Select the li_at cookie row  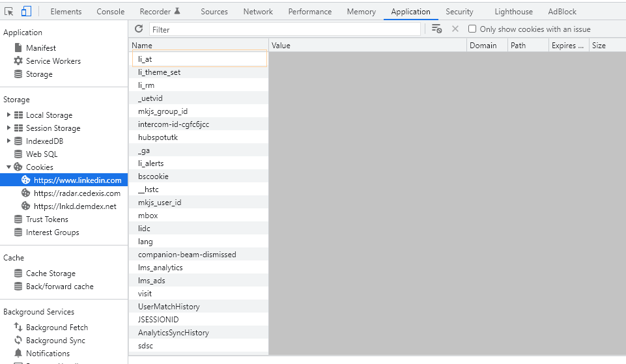[199, 59]
